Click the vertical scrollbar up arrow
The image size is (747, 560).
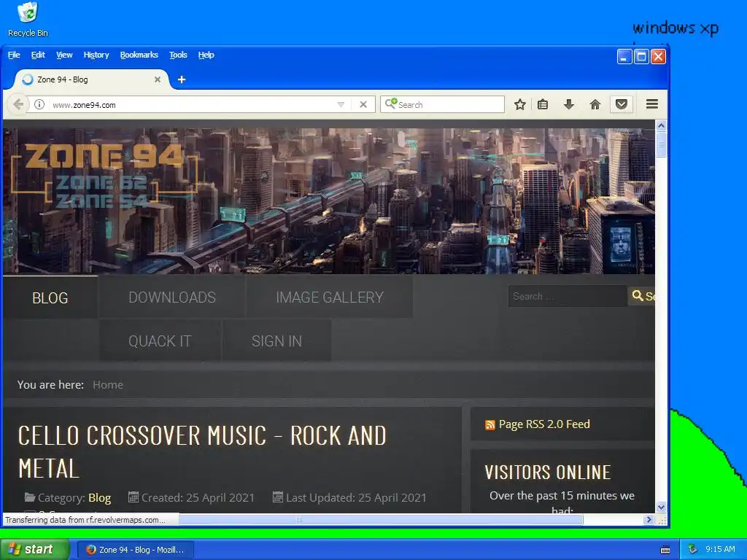661,125
